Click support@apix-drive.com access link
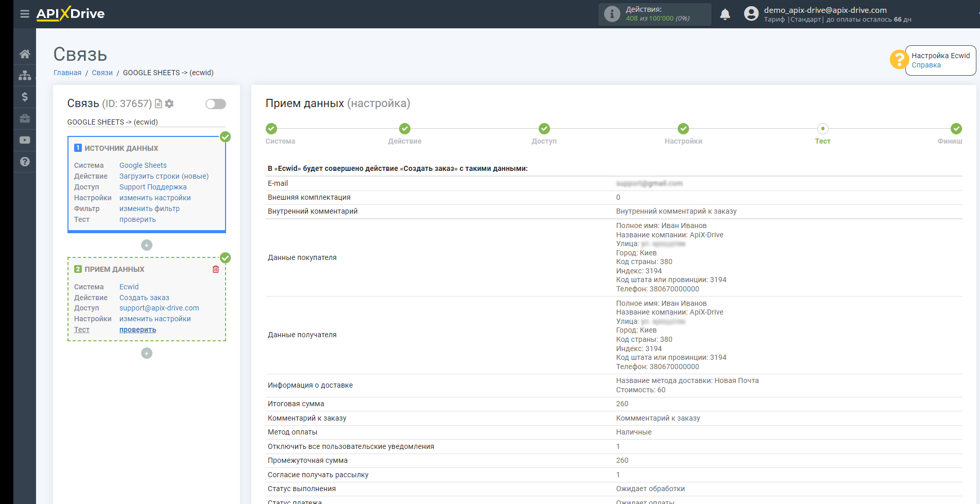980x504 pixels. point(159,308)
